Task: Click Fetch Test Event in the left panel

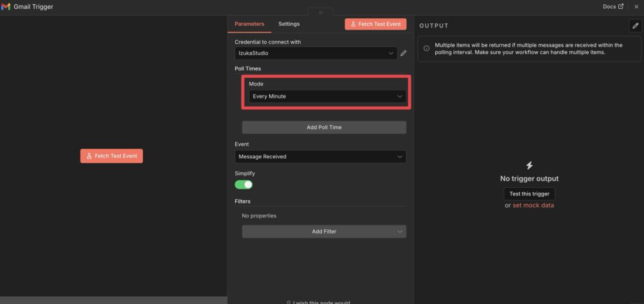Action: pos(111,156)
